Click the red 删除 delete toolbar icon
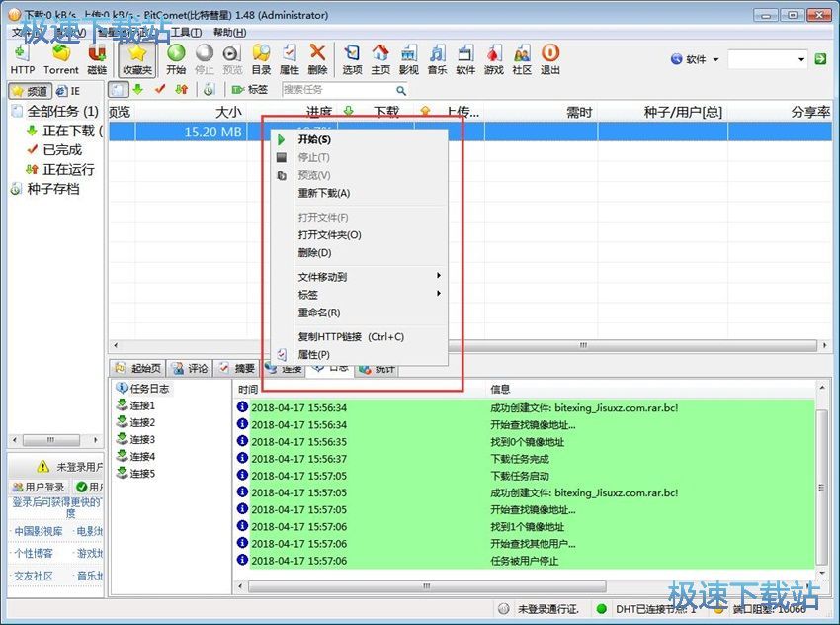The height and width of the screenshot is (625, 840). 317,59
